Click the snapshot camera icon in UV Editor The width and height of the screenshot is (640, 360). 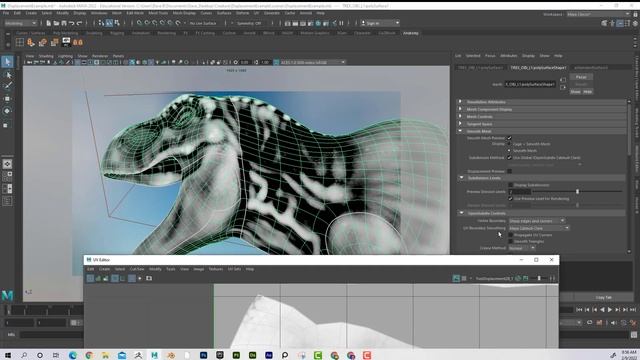tap(149, 278)
